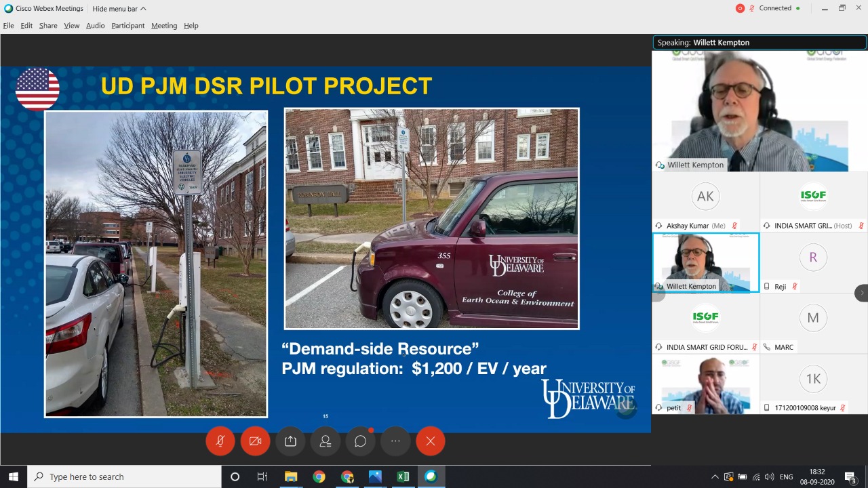Open first Chrome icon on taskbar

coord(319,476)
